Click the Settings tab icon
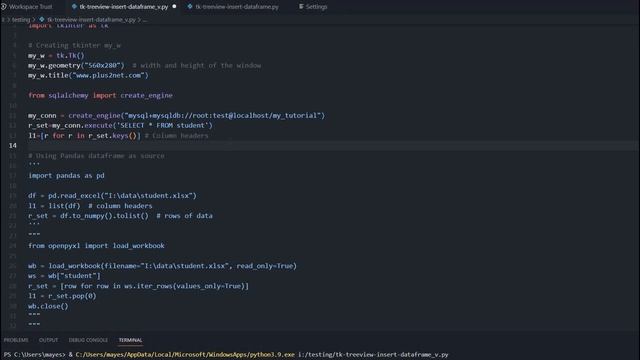640x360 pixels. 301,7
